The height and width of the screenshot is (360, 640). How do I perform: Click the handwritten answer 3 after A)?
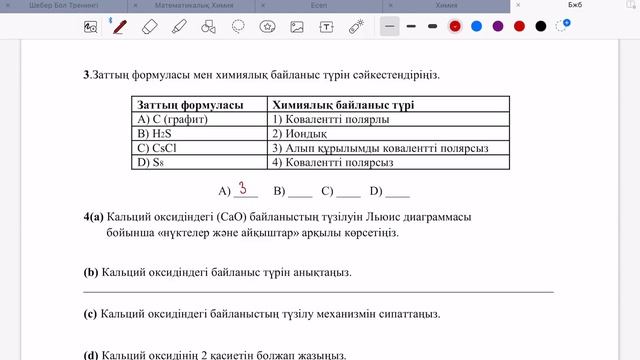tap(243, 188)
